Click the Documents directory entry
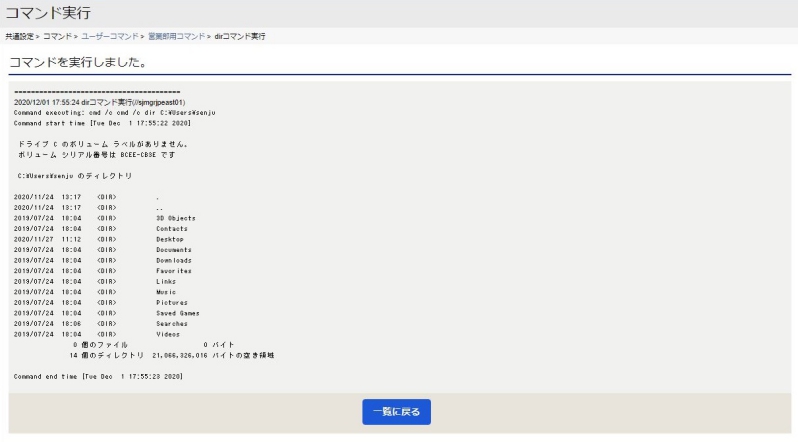The width and height of the screenshot is (798, 442). coord(174,250)
